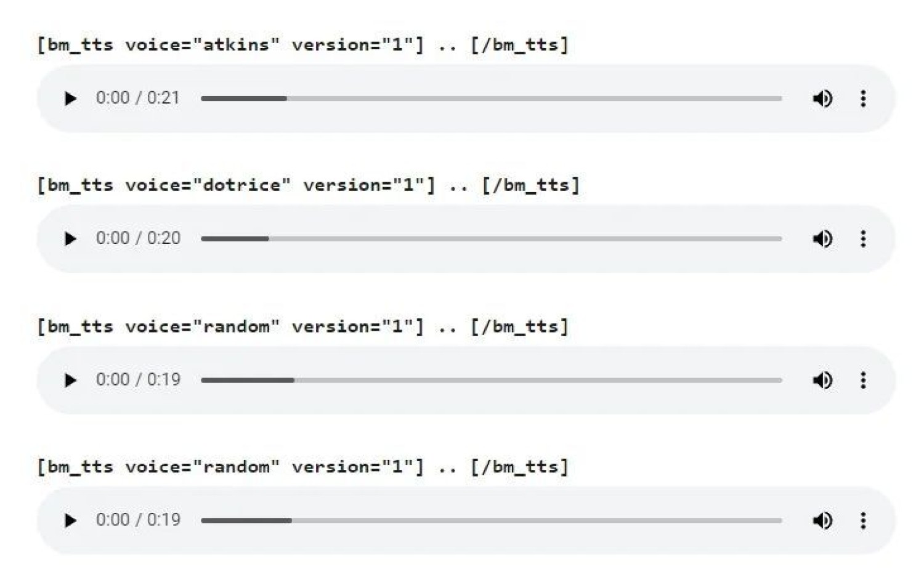The image size is (924, 585).
Task: Play the atkins voice audio clip
Action: (x=70, y=99)
